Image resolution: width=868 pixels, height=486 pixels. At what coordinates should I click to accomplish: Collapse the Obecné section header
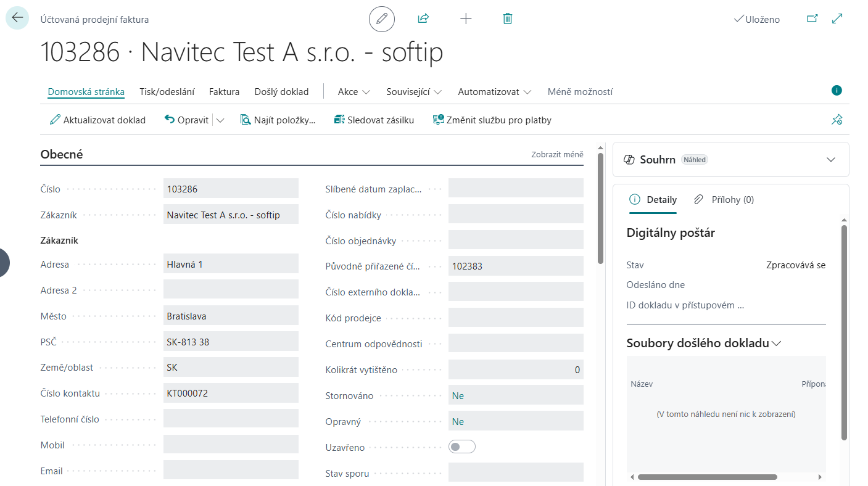click(62, 155)
